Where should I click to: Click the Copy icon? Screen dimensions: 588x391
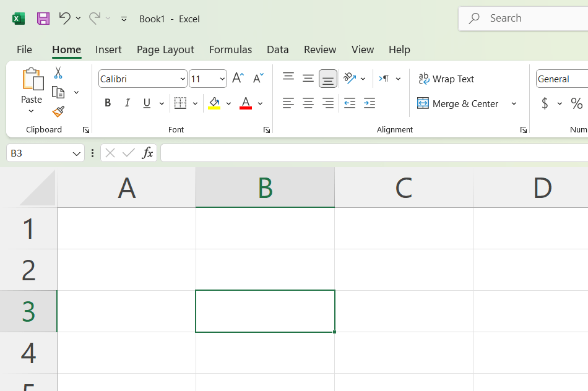[x=58, y=92]
